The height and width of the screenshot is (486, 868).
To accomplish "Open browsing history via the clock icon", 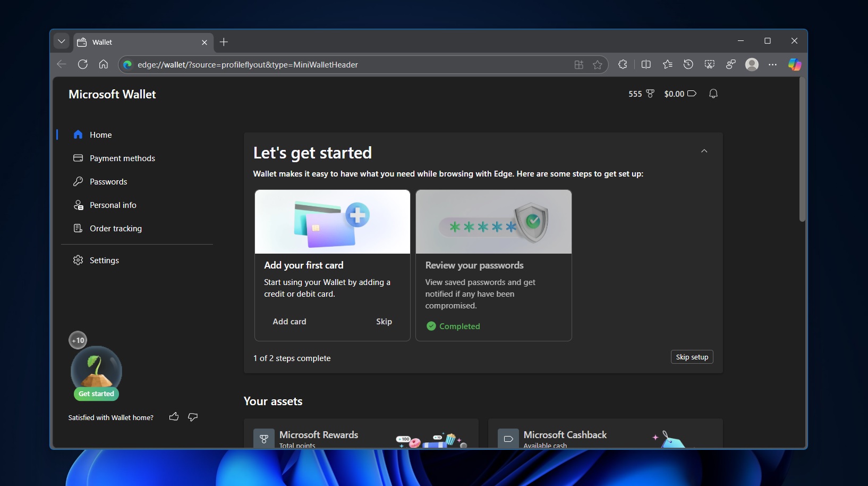I will (688, 64).
